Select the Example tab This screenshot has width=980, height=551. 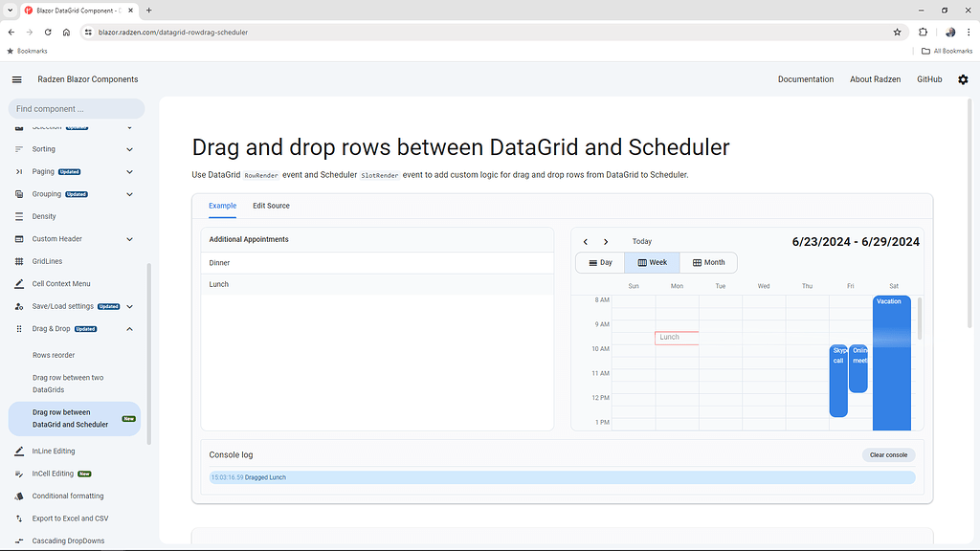click(x=222, y=206)
